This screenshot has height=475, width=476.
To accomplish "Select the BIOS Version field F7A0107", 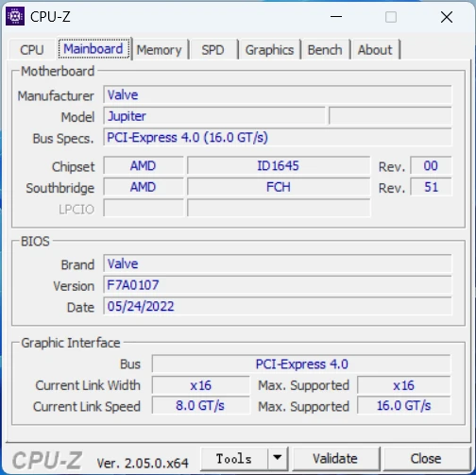I will pyautogui.click(x=278, y=285).
